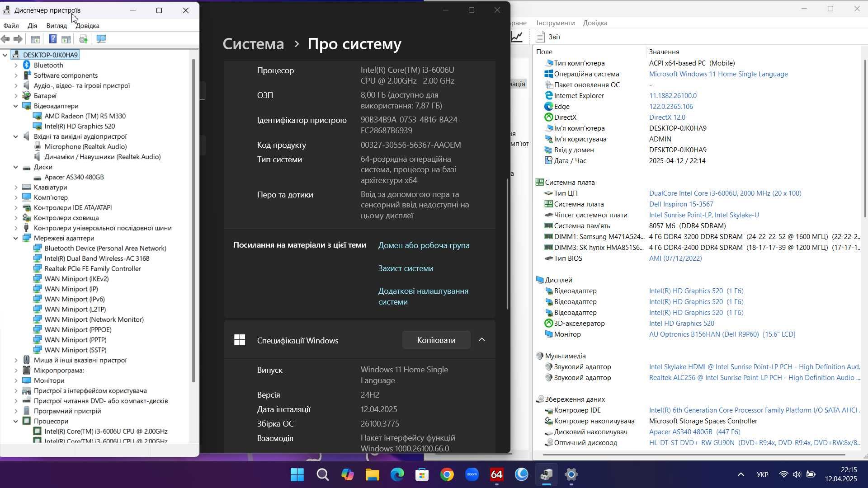Expand the Клавіатури node
The height and width of the screenshot is (488, 868).
[x=16, y=188]
